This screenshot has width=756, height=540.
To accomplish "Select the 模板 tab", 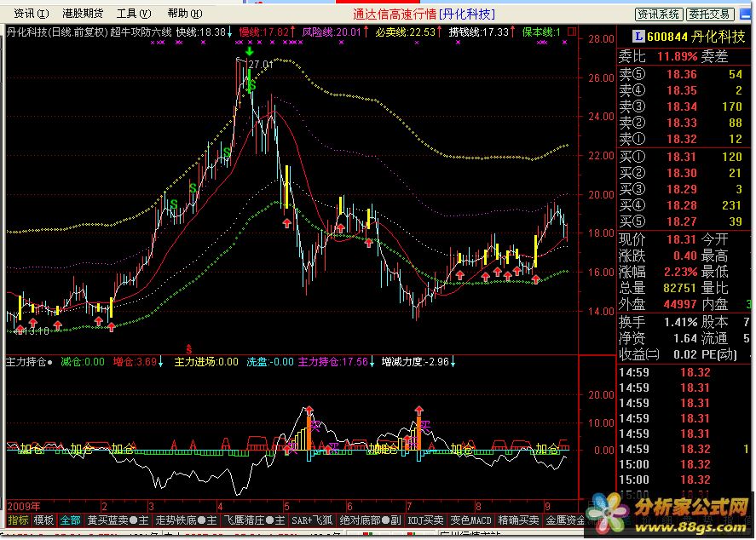I will click(x=43, y=520).
